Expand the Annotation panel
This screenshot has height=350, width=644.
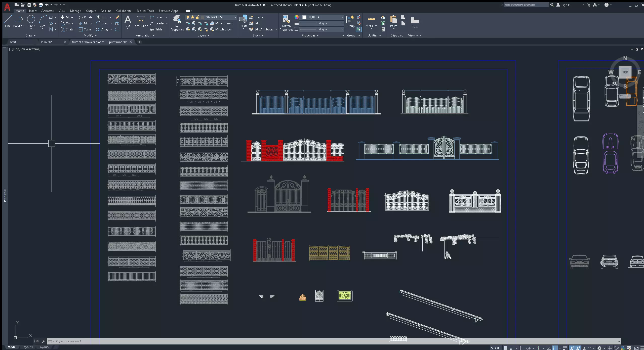(145, 35)
